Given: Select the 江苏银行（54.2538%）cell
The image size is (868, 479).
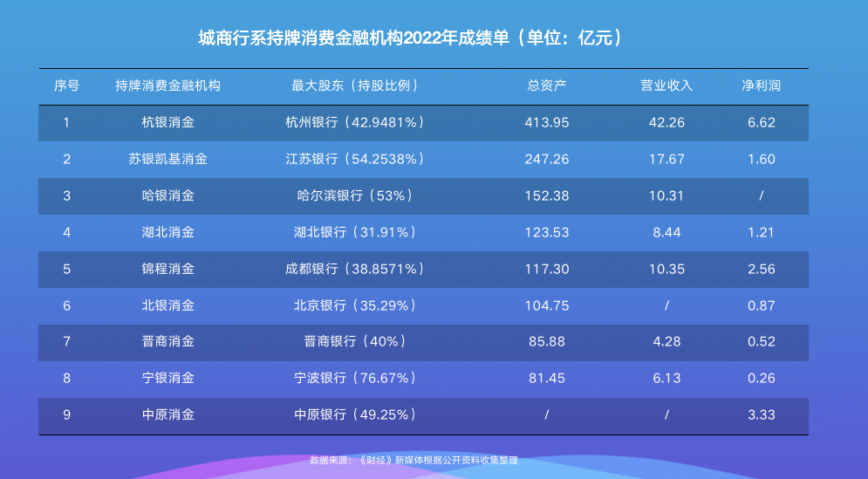Looking at the screenshot, I should 355,159.
